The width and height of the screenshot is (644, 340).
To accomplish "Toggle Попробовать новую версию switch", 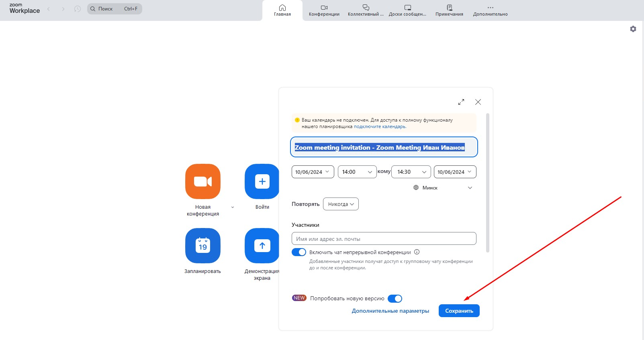I will (x=395, y=299).
